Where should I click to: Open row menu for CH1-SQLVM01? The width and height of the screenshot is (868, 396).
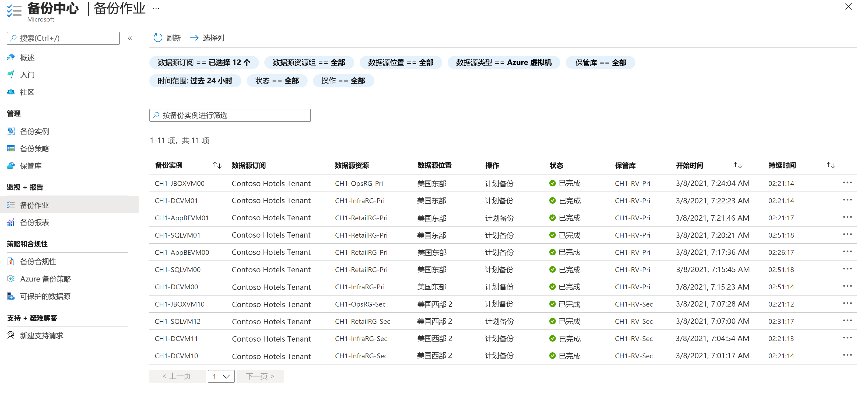pyautogui.click(x=847, y=234)
